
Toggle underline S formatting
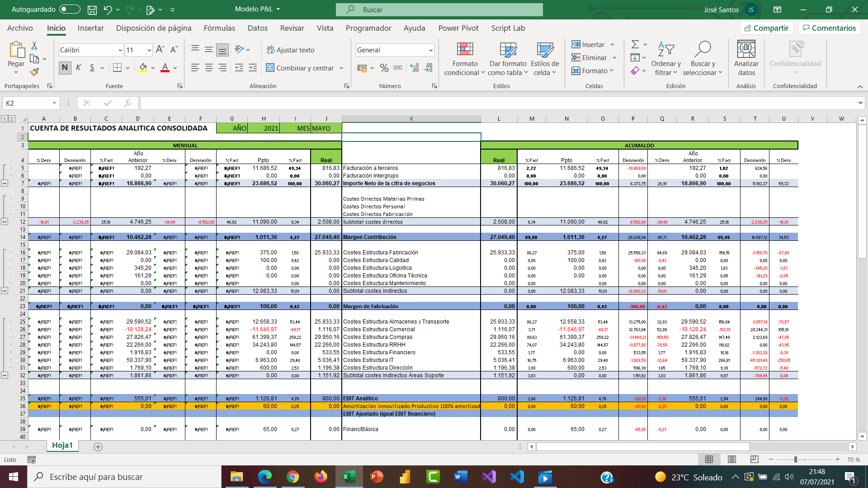tap(92, 68)
